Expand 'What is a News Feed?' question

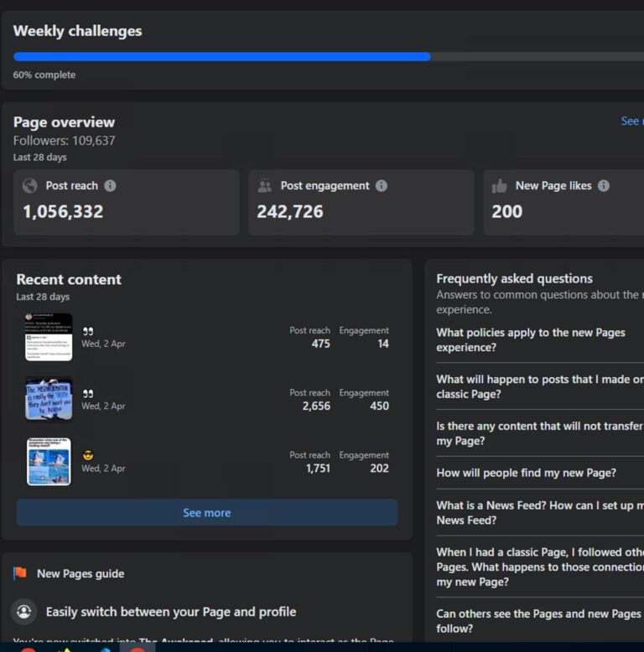(x=537, y=512)
